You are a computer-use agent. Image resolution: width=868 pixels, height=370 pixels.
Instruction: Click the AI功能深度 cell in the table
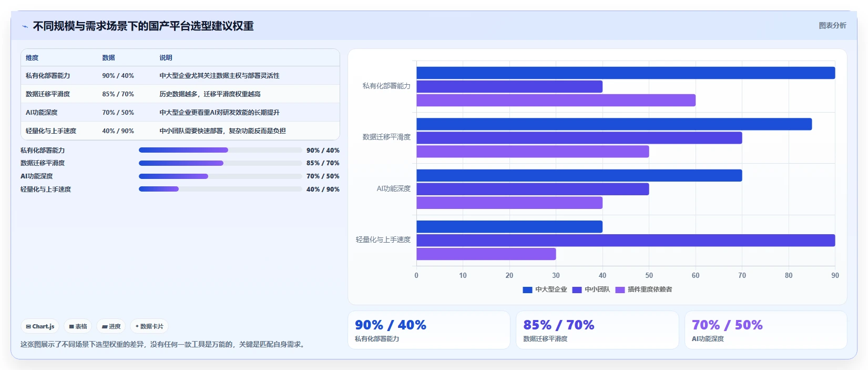[x=42, y=113]
